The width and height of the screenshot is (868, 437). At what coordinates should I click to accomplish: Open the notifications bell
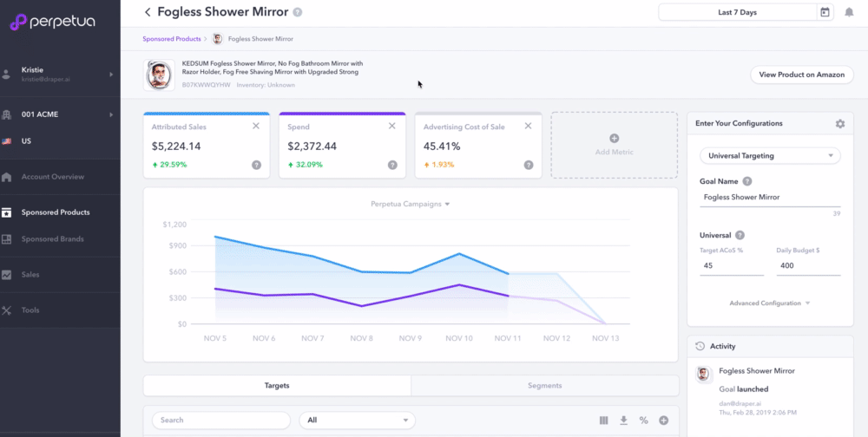coord(849,12)
